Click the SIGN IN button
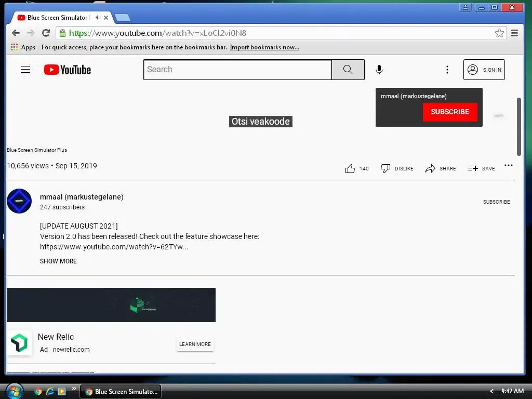This screenshot has height=399, width=532. pos(484,70)
